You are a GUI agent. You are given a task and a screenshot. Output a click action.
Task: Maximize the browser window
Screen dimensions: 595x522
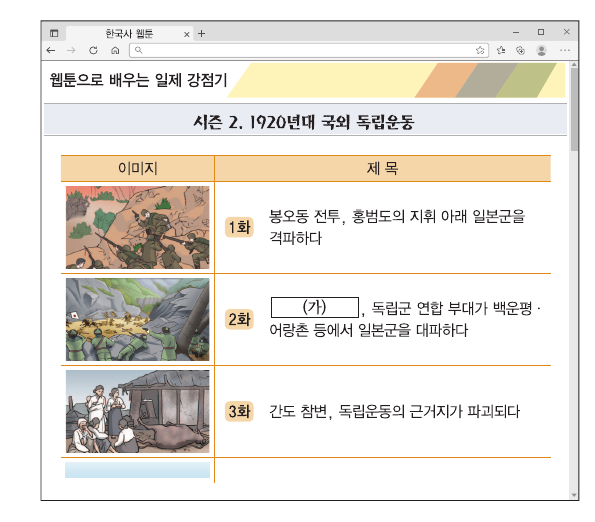pos(541,32)
